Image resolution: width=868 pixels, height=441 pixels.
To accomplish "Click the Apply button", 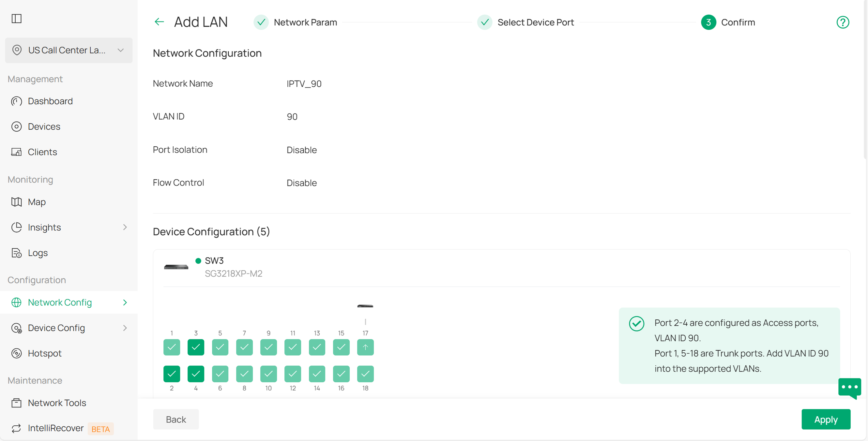I will click(826, 419).
